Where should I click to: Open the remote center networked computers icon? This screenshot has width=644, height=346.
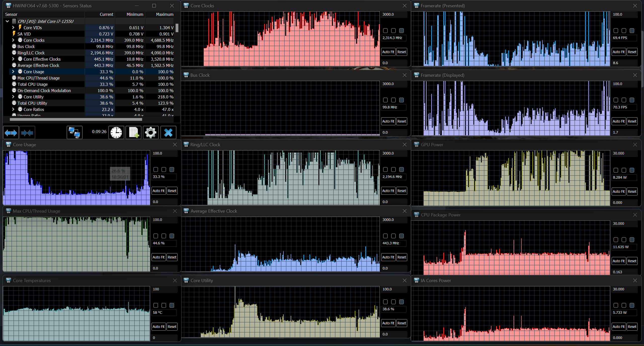(74, 133)
